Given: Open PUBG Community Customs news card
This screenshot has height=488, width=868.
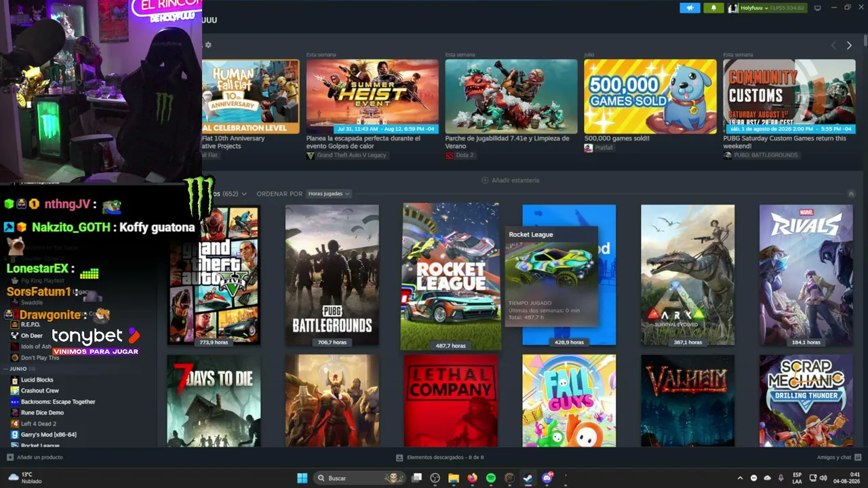Looking at the screenshot, I should (789, 96).
